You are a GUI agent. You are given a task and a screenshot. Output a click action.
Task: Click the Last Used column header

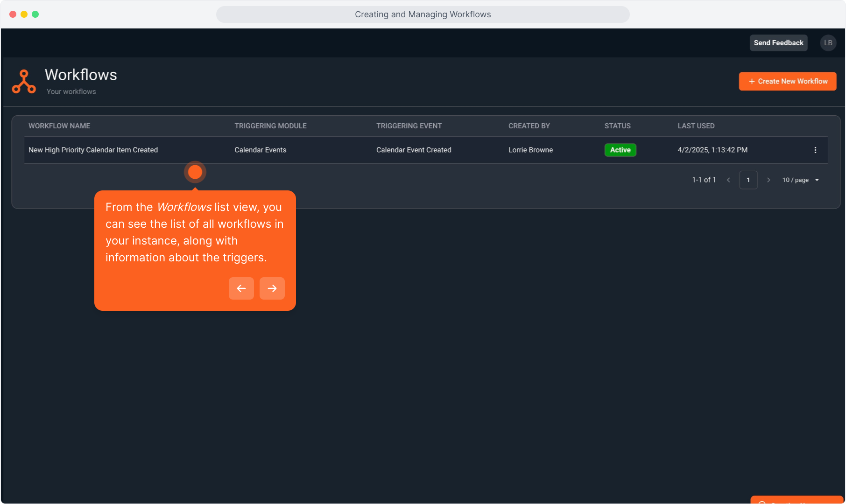(696, 126)
